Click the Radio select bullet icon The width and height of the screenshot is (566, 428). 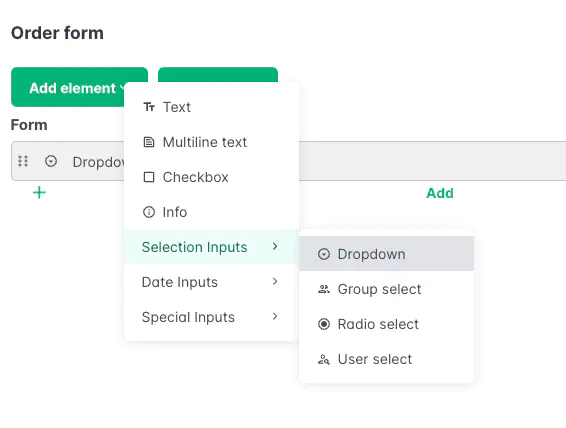pos(324,324)
